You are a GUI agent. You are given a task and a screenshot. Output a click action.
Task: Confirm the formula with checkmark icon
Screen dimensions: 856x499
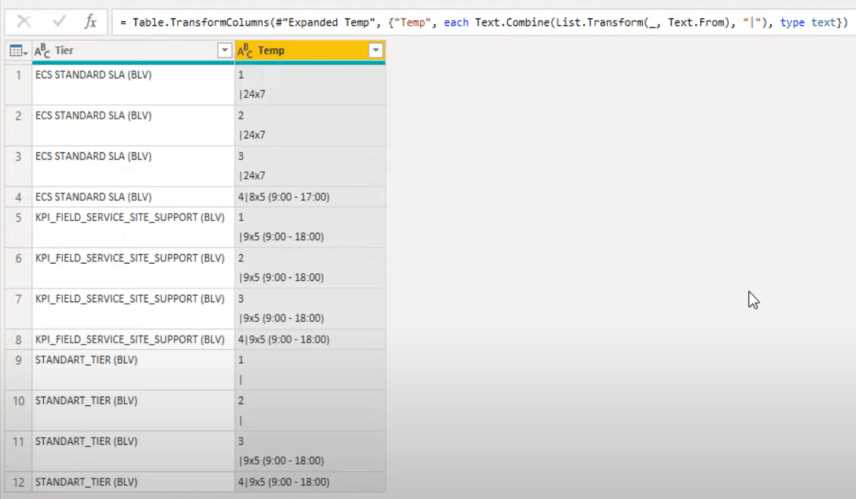coord(59,22)
